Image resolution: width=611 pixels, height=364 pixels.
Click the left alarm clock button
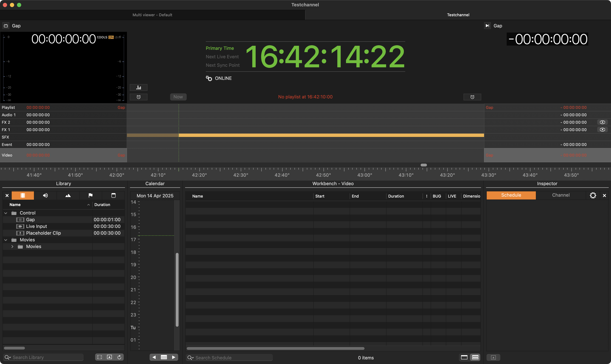pos(139,97)
